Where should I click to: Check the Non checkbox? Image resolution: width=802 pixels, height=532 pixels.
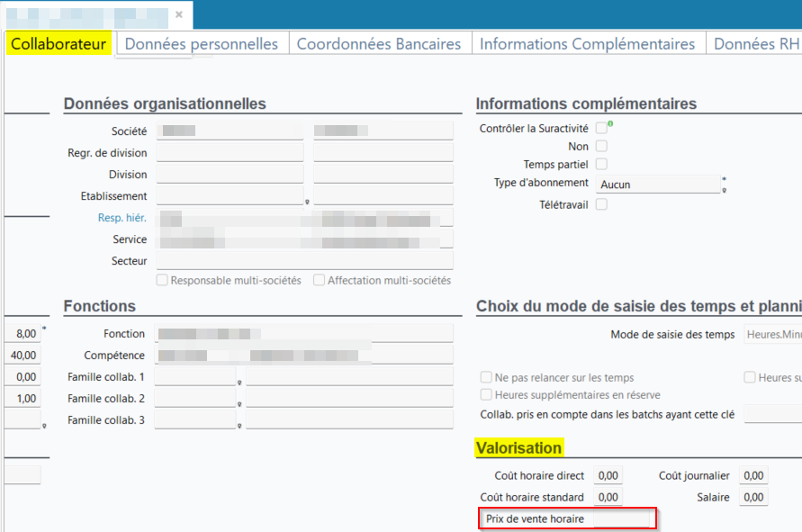(601, 146)
